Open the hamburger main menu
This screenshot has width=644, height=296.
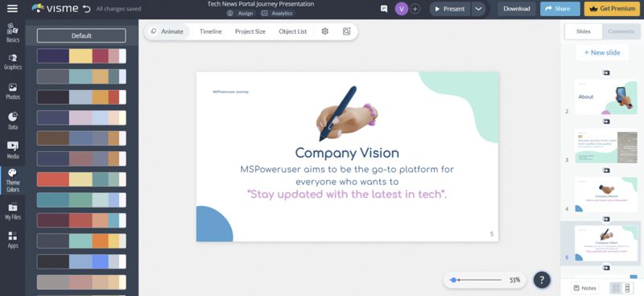coord(13,9)
